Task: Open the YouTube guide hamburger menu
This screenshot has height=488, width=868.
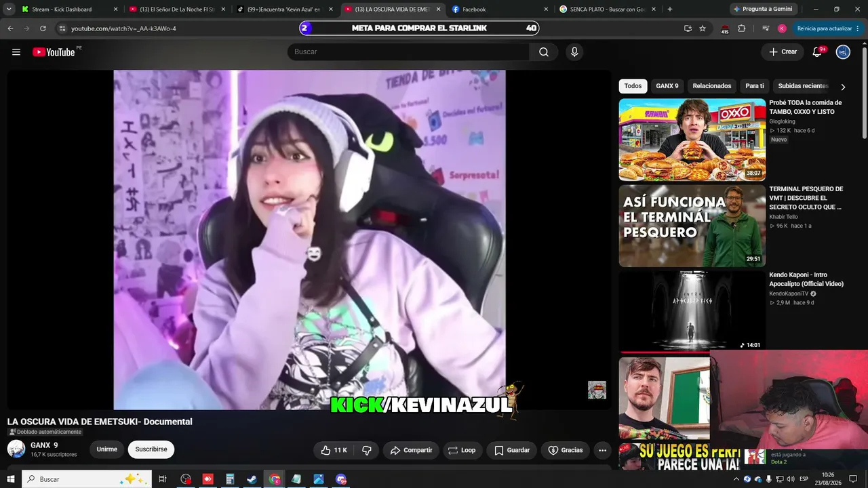Action: 16,52
